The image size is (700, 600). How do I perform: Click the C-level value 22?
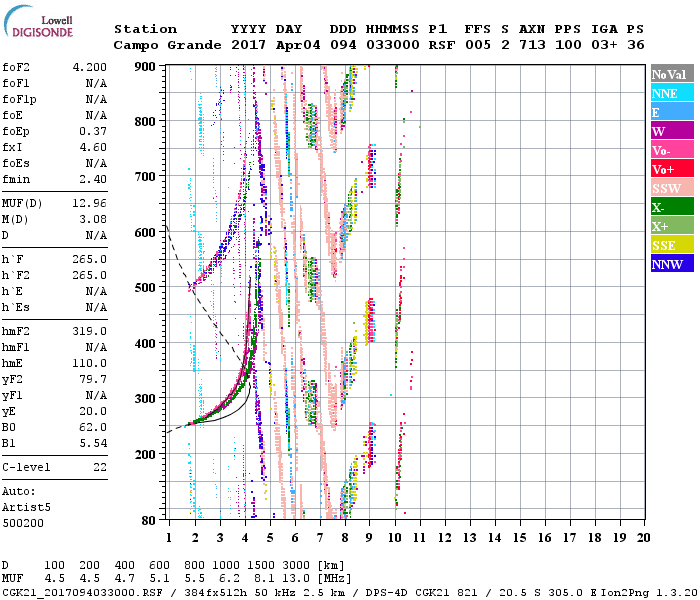pyautogui.click(x=100, y=467)
